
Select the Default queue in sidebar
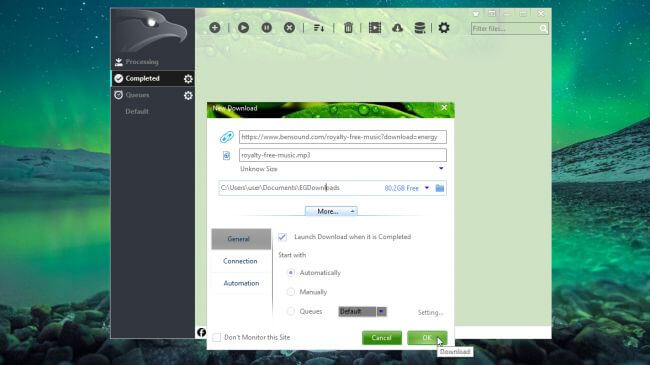137,111
